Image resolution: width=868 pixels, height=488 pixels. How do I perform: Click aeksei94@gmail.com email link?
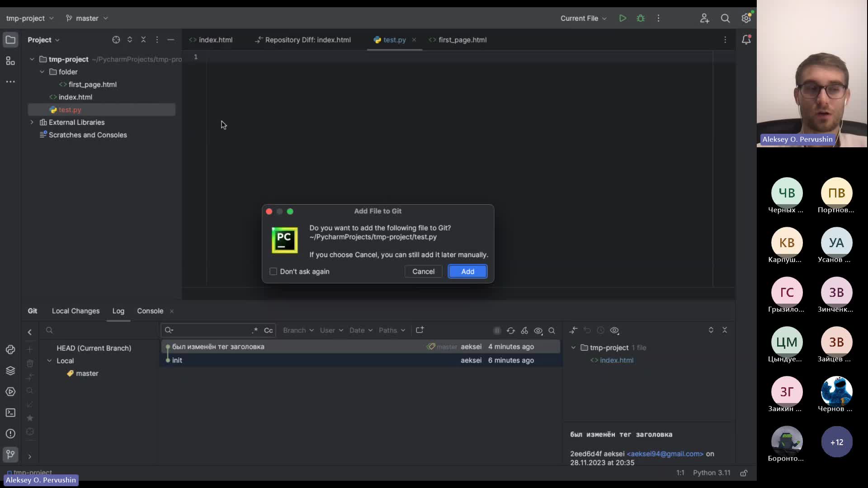665,454
